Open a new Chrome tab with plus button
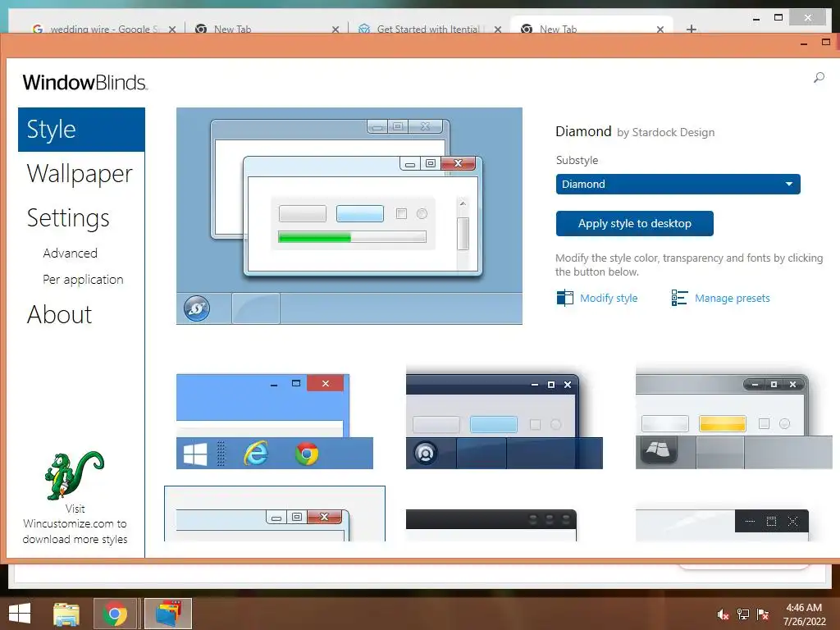840x630 pixels. click(692, 29)
